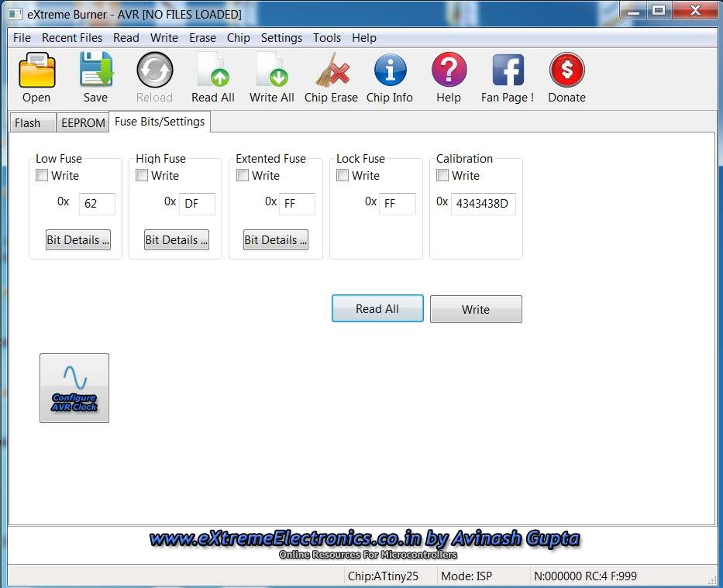Click the Calibration field 4343438D
The image size is (723, 588).
(484, 204)
